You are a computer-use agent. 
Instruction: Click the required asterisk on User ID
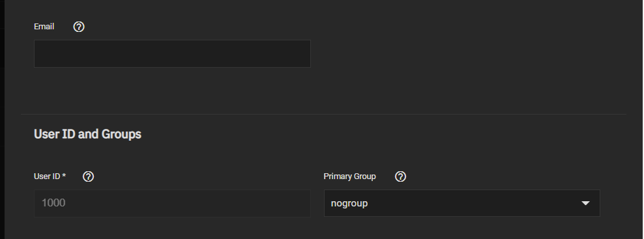click(64, 176)
